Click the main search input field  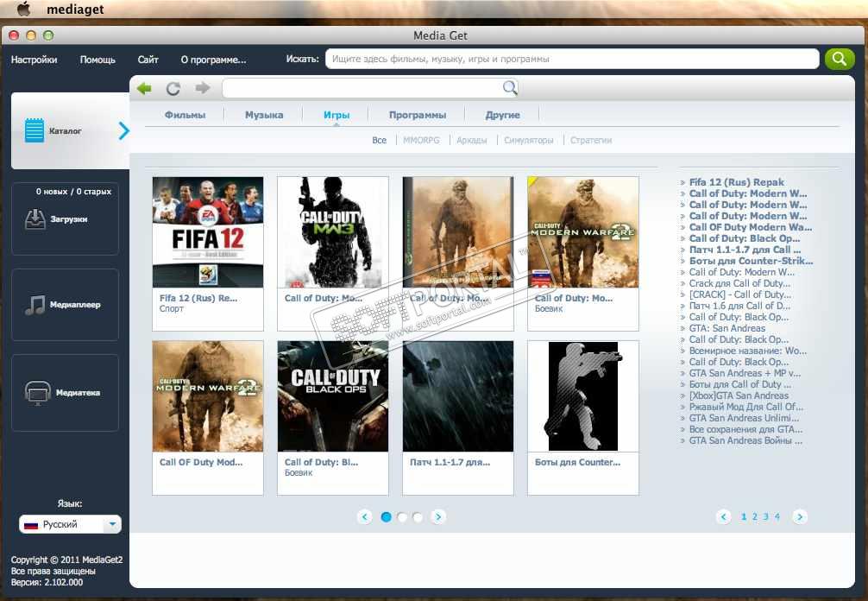[572, 59]
